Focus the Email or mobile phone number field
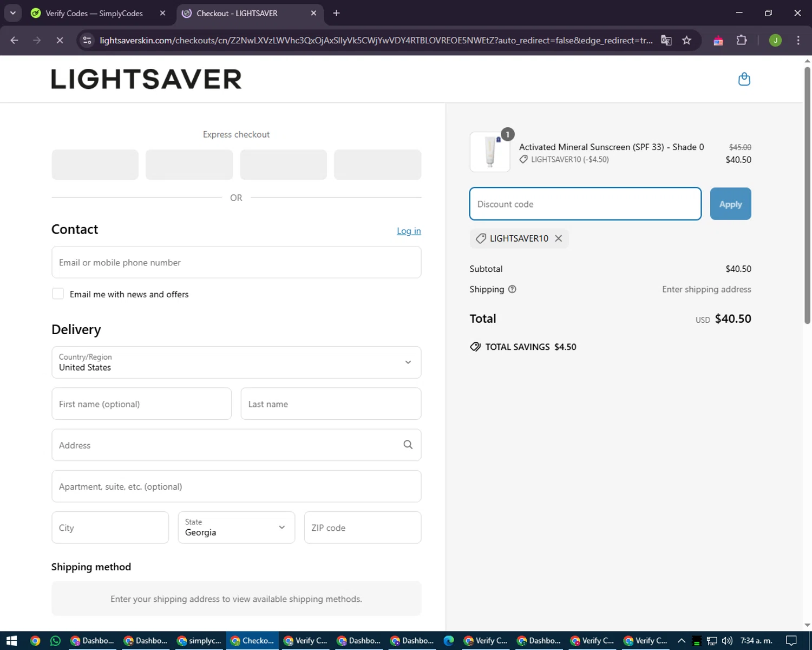 tap(237, 262)
